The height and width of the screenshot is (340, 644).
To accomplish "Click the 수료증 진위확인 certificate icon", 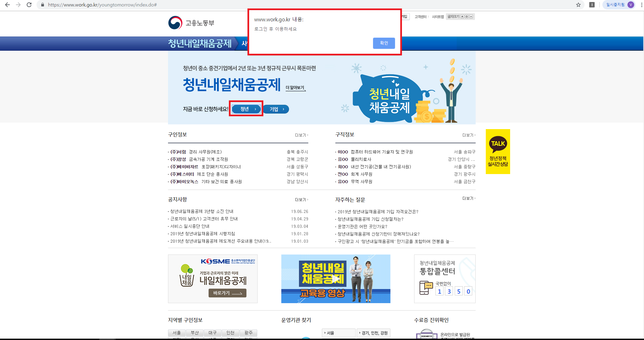I will 427,335.
